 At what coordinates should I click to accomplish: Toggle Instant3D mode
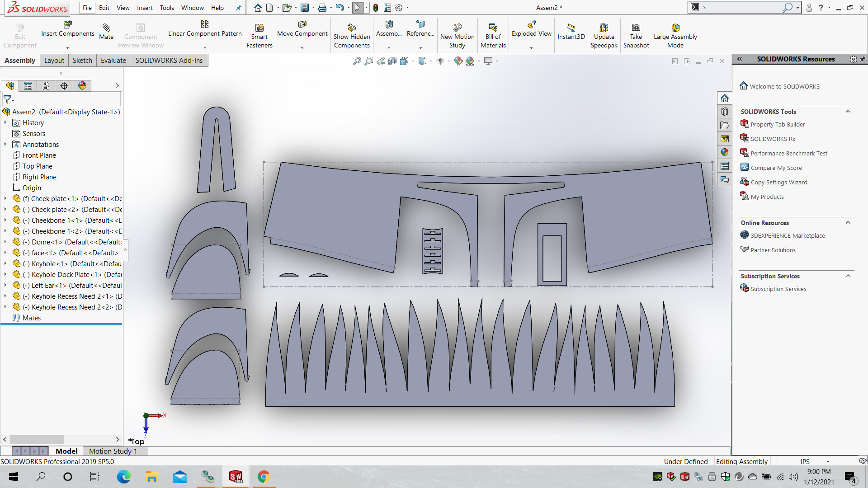coord(571,32)
